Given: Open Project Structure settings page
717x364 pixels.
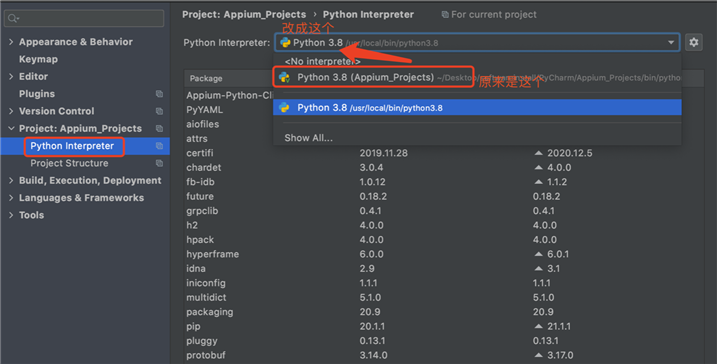Looking at the screenshot, I should pos(70,163).
